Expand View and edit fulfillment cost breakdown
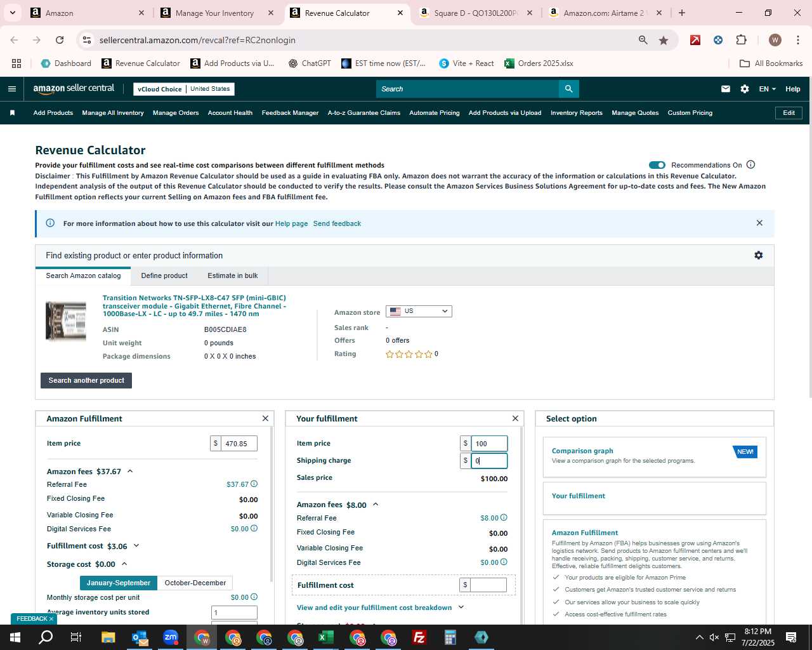Viewport: 812px width, 650px height. tap(381, 607)
